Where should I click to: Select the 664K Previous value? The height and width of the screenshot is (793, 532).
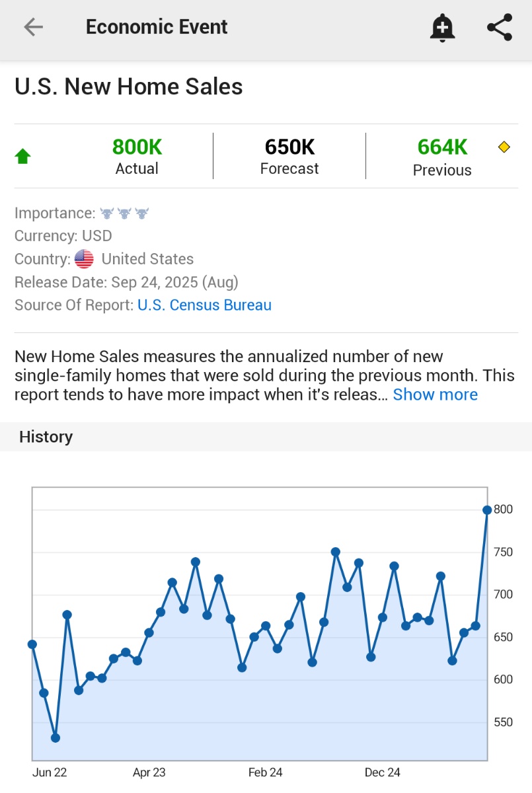(x=442, y=146)
